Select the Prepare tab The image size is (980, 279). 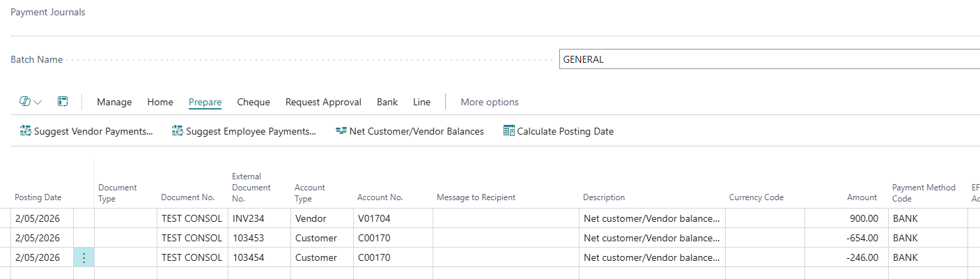205,102
